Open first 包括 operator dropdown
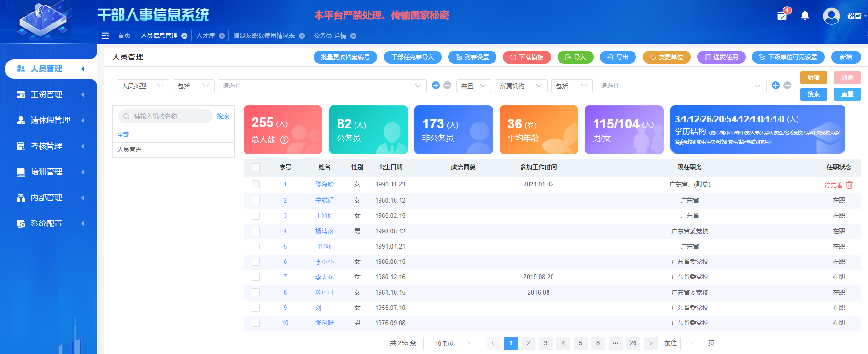Viewport: 868px width, 354px height. [x=193, y=86]
